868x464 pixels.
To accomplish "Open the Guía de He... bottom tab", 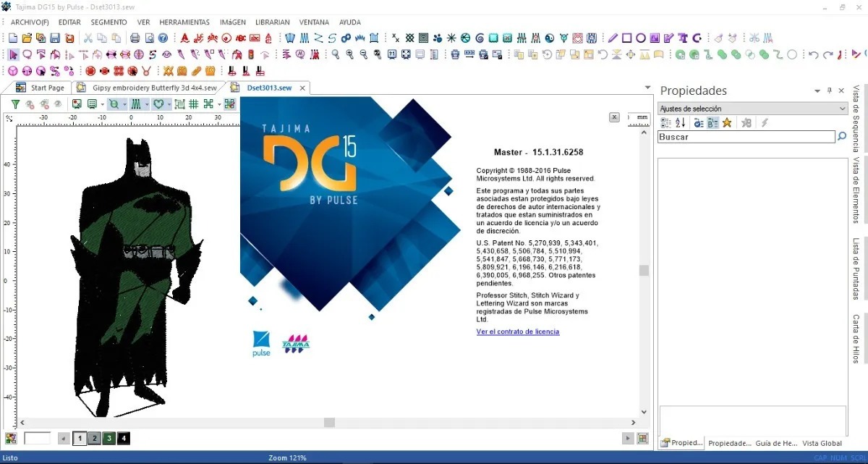I will (776, 443).
